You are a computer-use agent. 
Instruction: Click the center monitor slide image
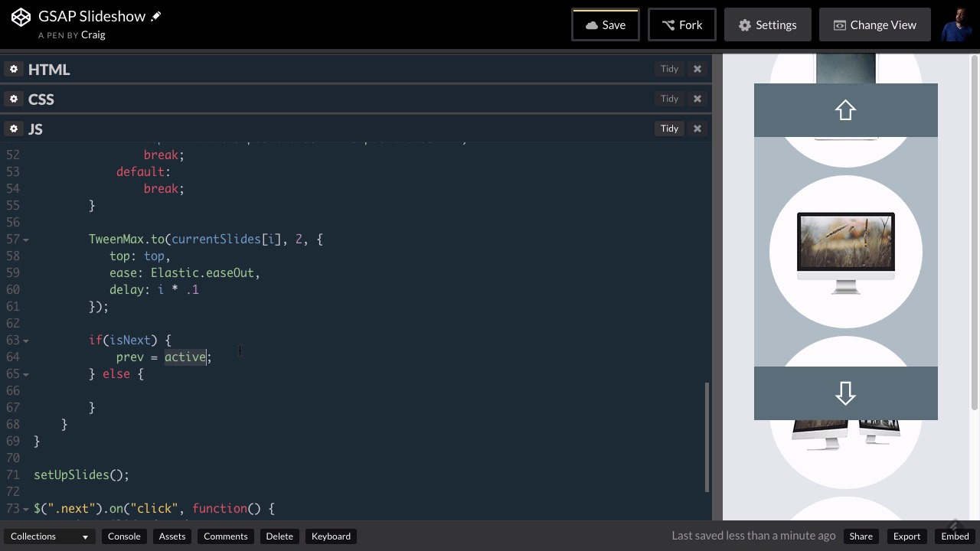tap(846, 253)
